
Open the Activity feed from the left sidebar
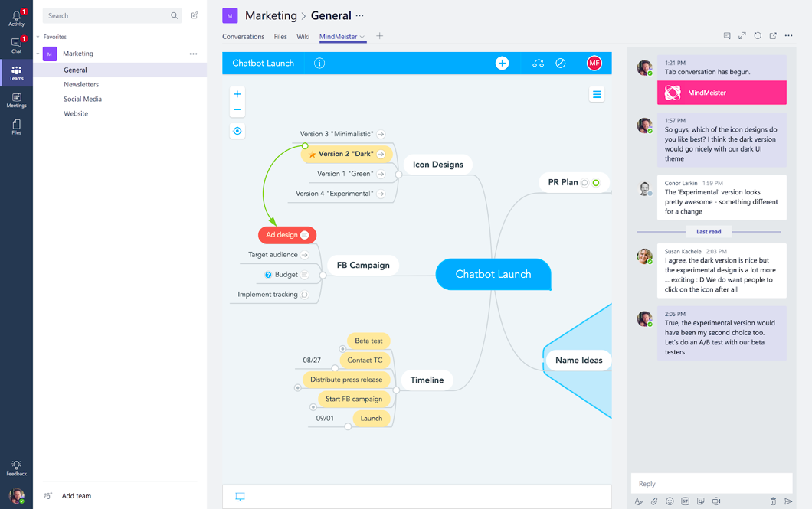click(x=16, y=15)
